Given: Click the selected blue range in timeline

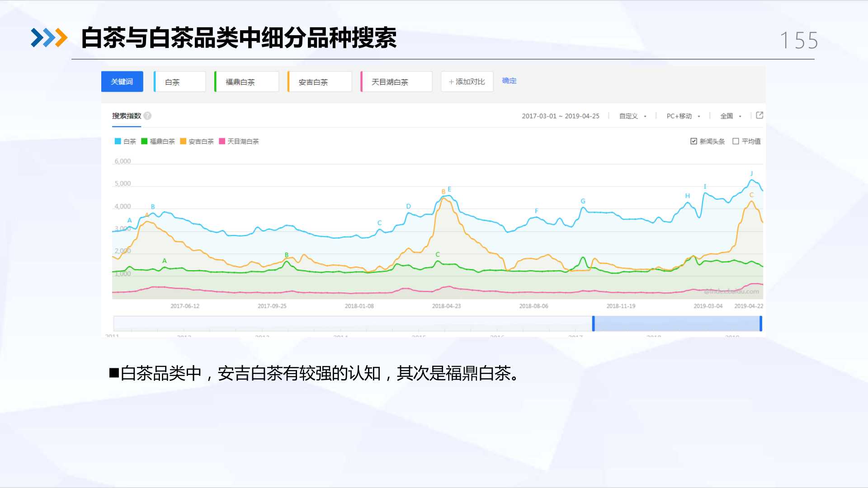Looking at the screenshot, I should pyautogui.click(x=677, y=324).
